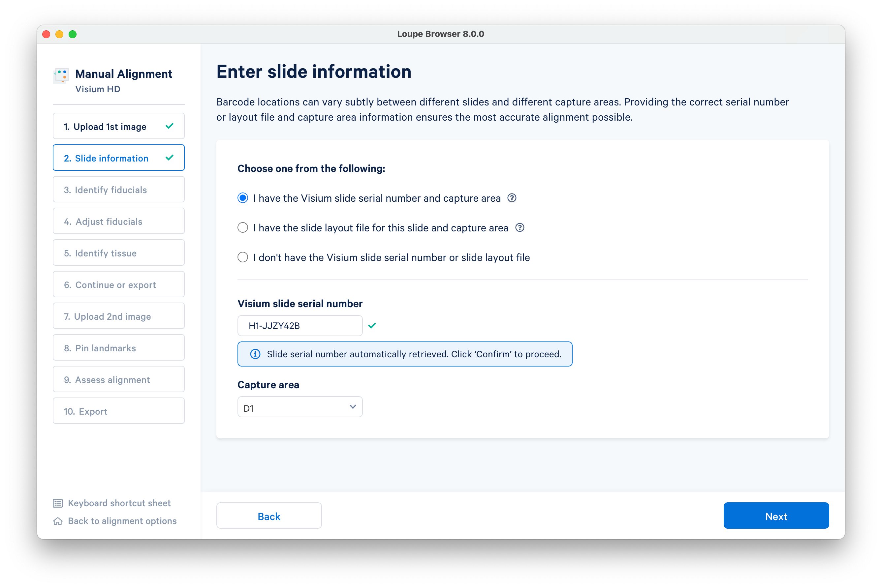Click the 'Barcode locations can vary subtly' description paragraph

pos(503,109)
